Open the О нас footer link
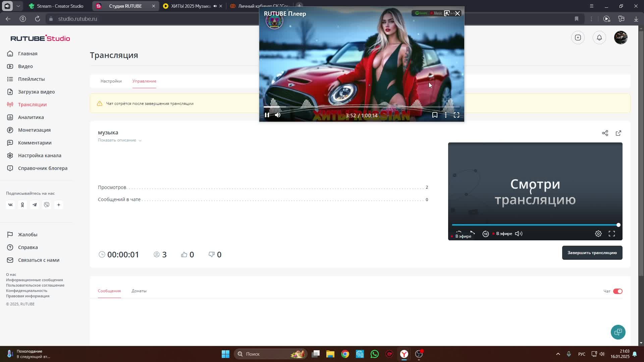The width and height of the screenshot is (644, 362). click(11, 275)
